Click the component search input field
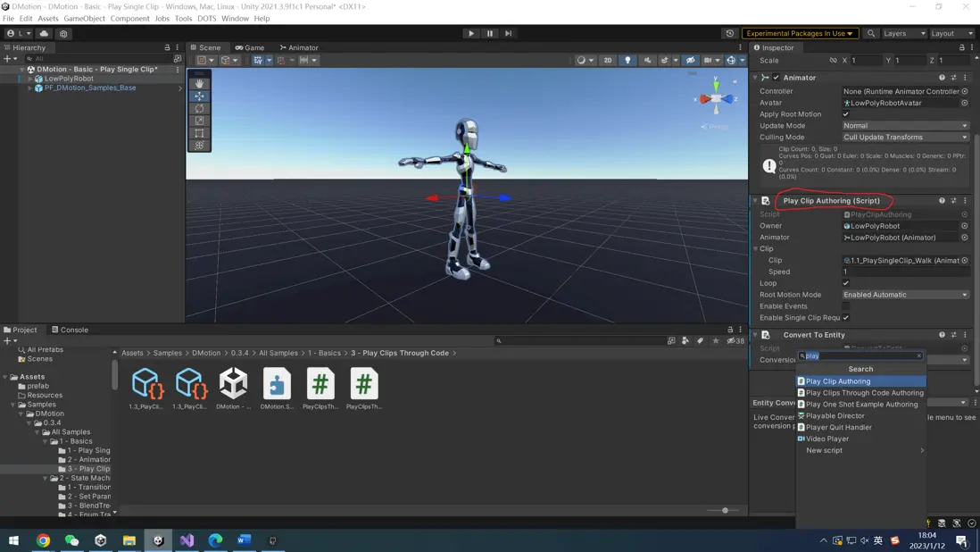Screen dimensions: 980x552 (859, 355)
